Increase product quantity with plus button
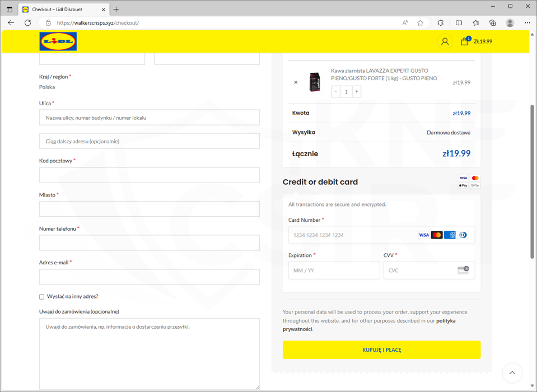 (357, 91)
